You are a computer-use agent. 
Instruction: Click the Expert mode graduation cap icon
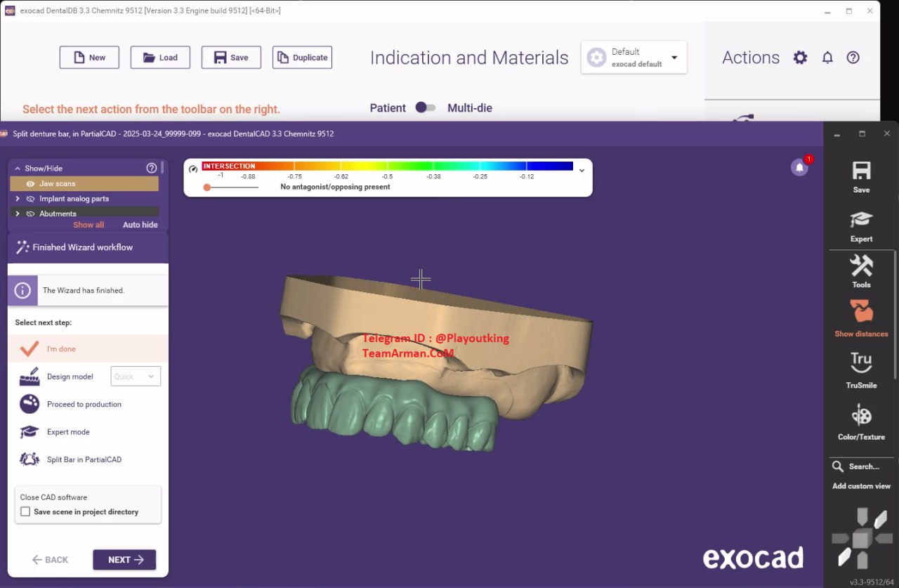click(29, 432)
